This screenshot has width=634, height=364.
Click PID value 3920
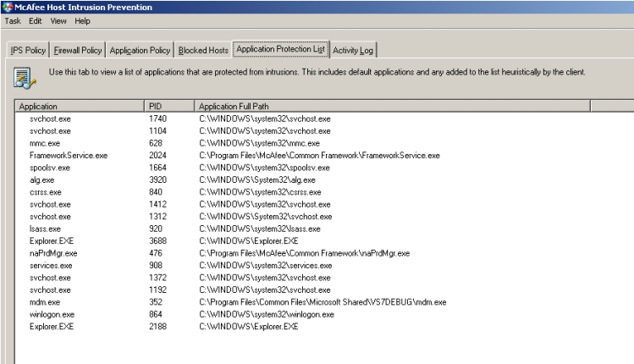[157, 180]
